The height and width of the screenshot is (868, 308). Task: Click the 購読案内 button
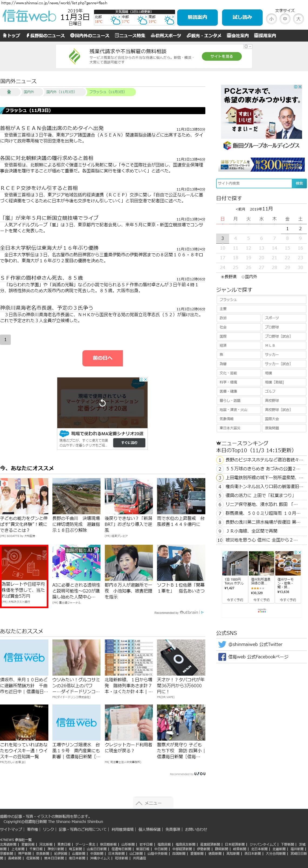197,17
